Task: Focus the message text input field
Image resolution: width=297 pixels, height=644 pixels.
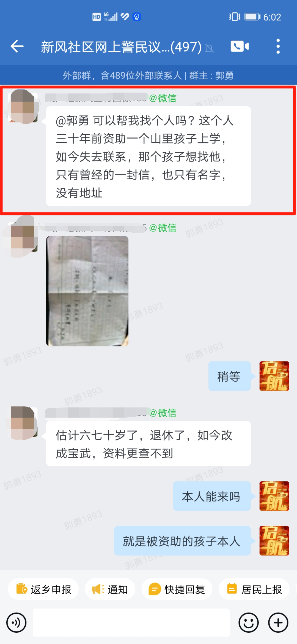Action: point(131,623)
